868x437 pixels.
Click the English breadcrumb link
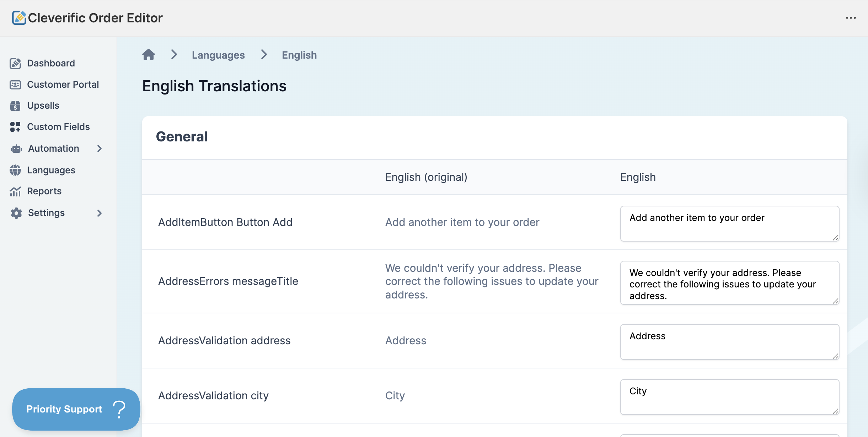pyautogui.click(x=299, y=55)
